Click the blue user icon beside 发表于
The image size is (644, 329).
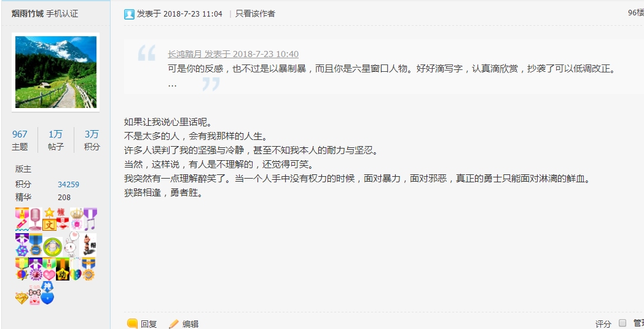(130, 14)
